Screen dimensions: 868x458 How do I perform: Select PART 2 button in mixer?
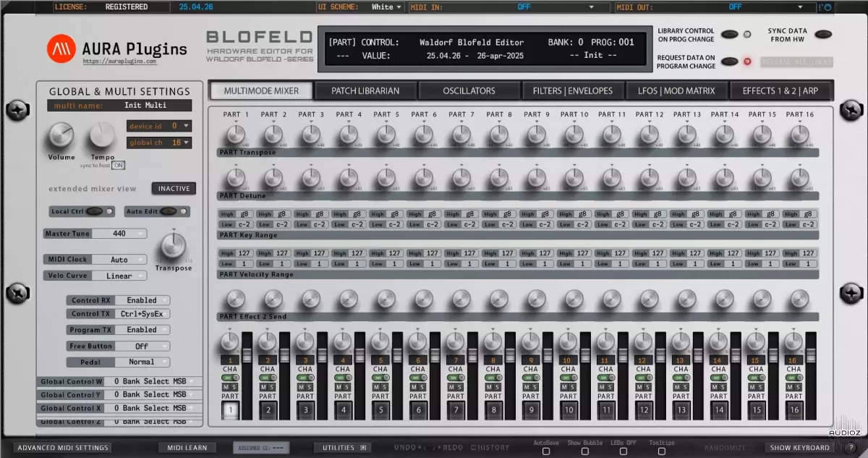tap(268, 410)
